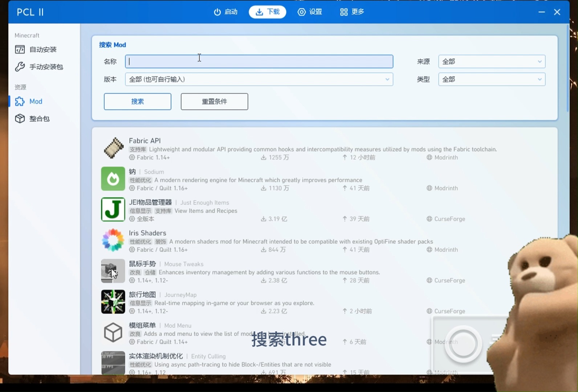The image size is (578, 392).
Task: Open the Fabric API mod icon
Action: [x=113, y=148]
